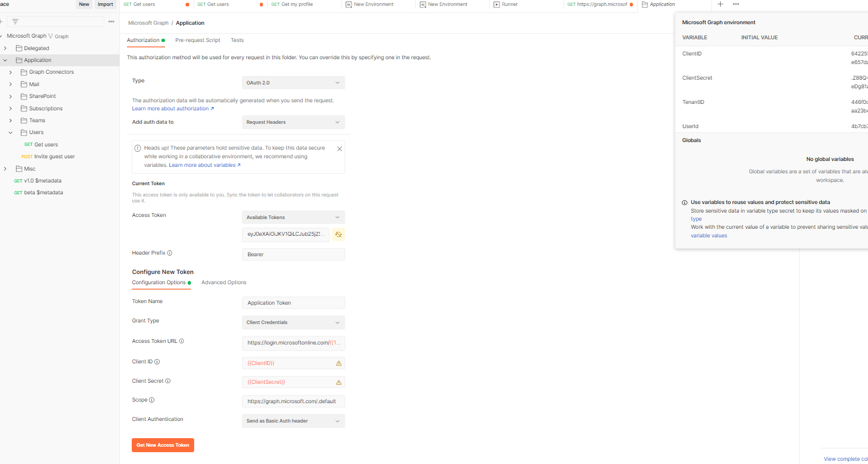Click the Scope input field
868x464 pixels.
tap(293, 402)
